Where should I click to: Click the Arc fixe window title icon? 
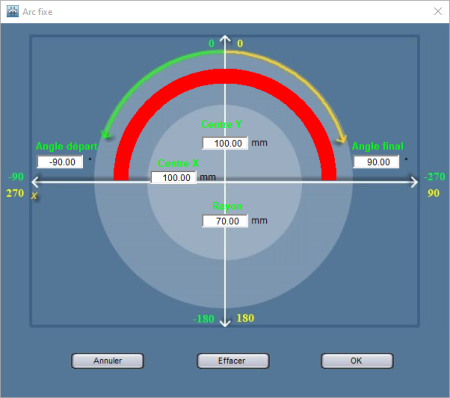13,12
